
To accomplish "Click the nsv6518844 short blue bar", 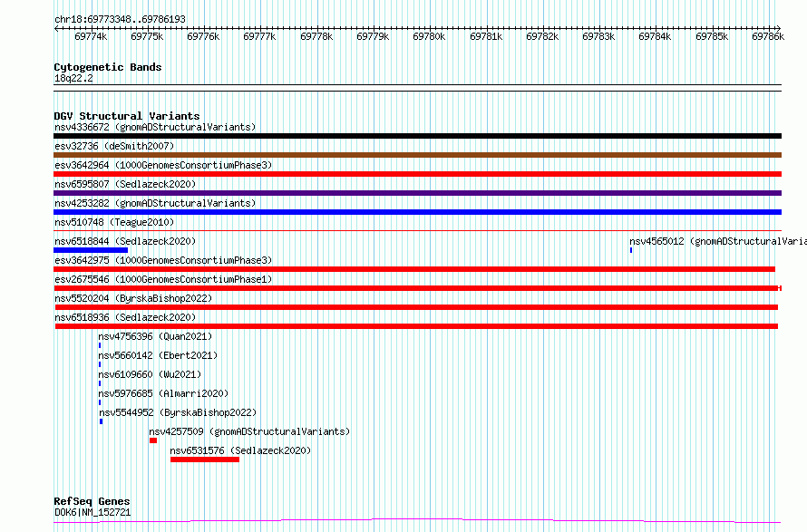I will (x=91, y=250).
